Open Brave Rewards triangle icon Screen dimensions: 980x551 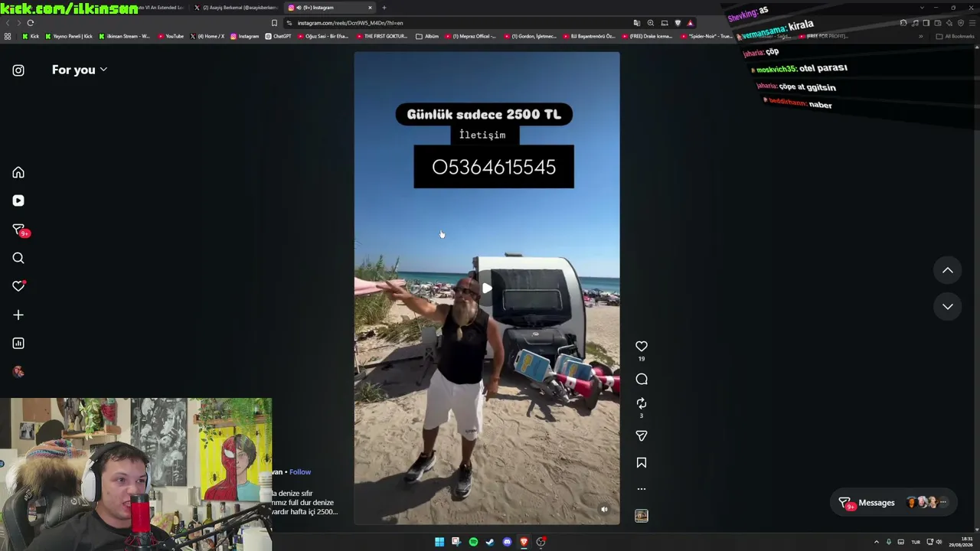click(x=690, y=23)
